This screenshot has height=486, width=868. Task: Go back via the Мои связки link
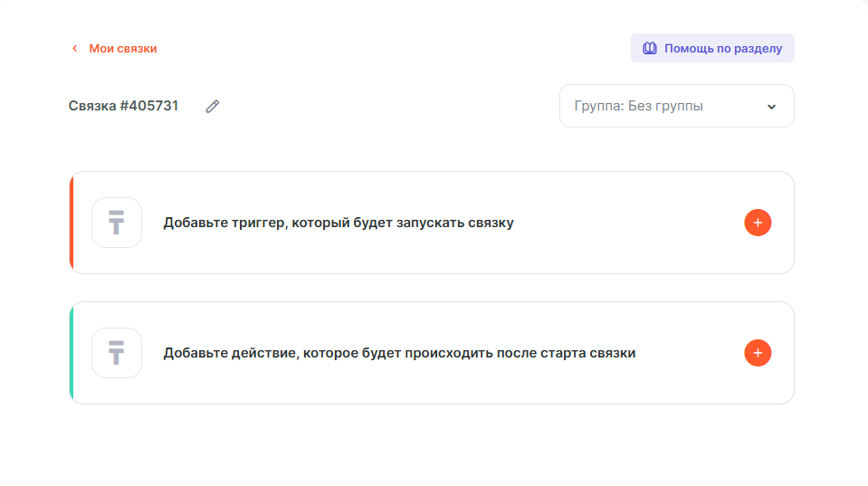tap(122, 49)
